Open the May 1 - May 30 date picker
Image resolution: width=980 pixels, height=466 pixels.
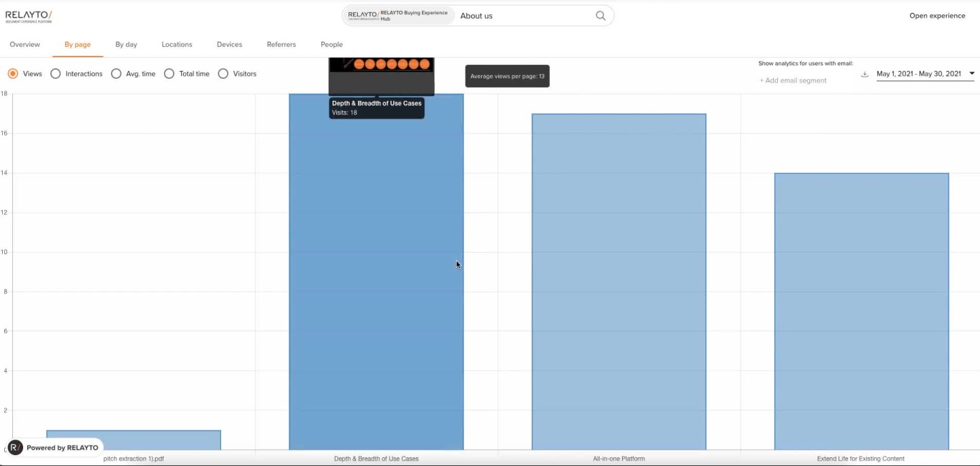click(x=918, y=74)
